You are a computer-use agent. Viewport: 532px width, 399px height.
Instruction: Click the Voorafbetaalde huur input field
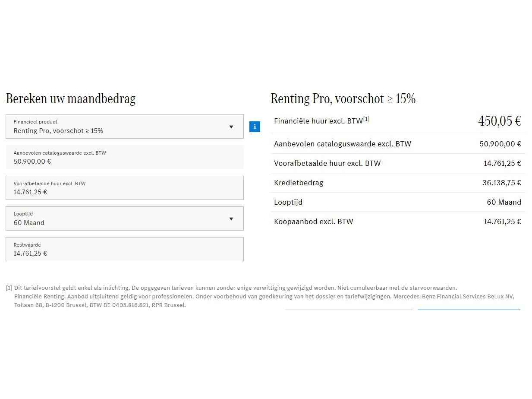point(124,188)
